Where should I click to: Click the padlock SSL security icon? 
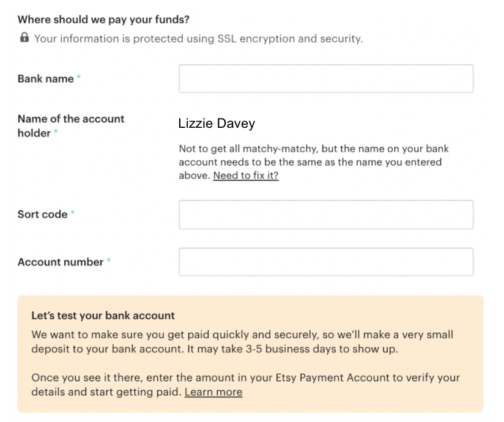(x=24, y=38)
